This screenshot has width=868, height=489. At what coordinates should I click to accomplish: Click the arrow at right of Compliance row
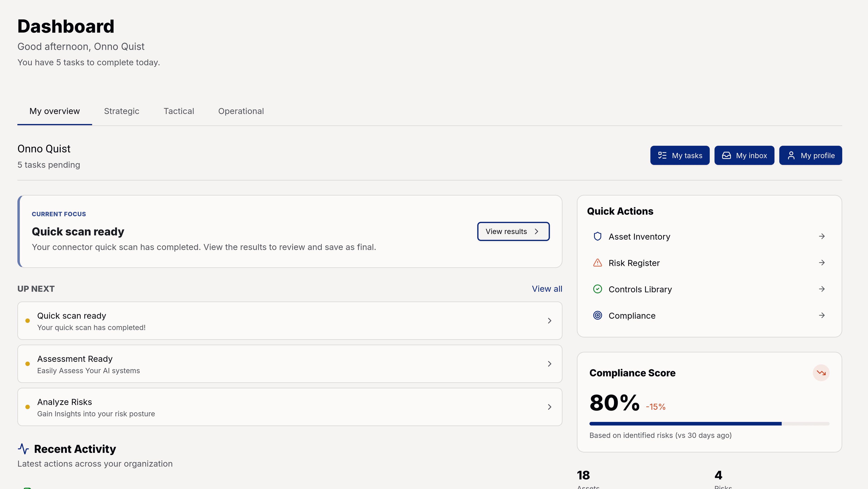click(821, 316)
